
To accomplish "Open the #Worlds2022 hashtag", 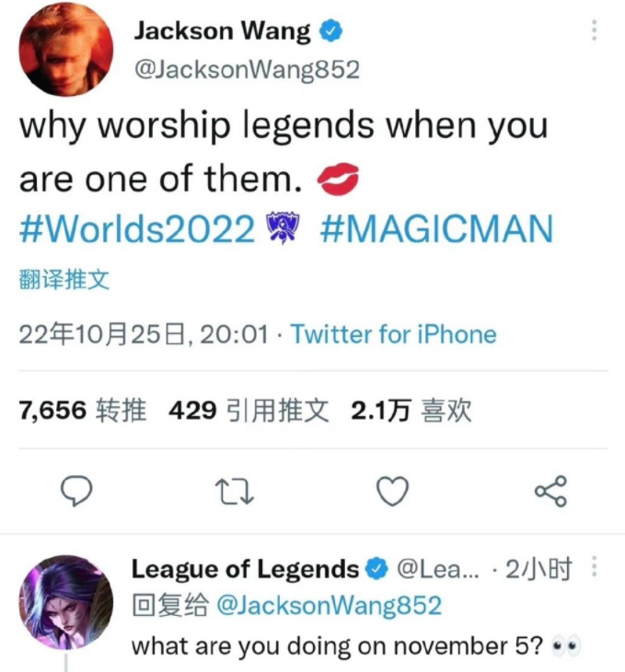I will tap(137, 229).
